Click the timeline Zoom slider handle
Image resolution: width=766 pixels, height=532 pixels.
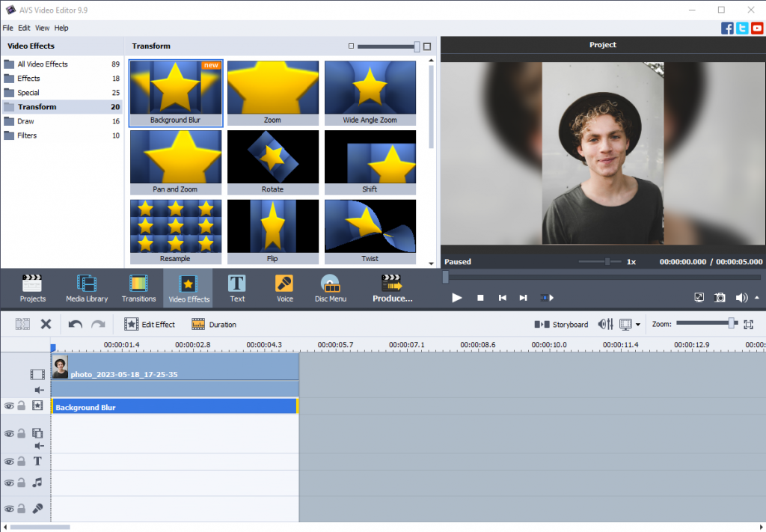coord(732,323)
